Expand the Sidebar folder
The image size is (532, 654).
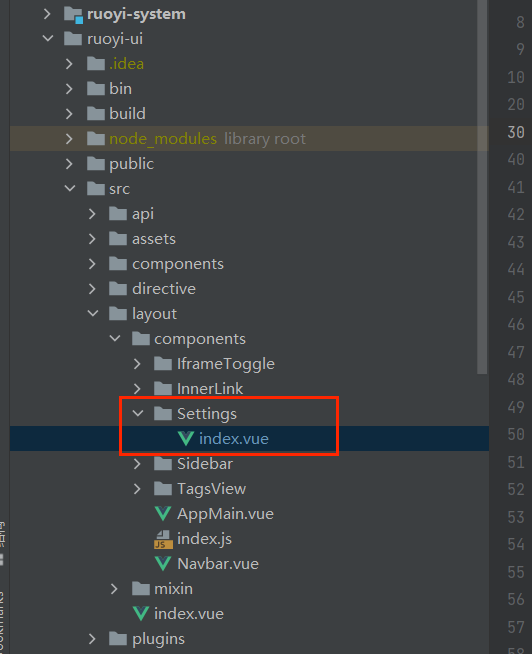137,463
